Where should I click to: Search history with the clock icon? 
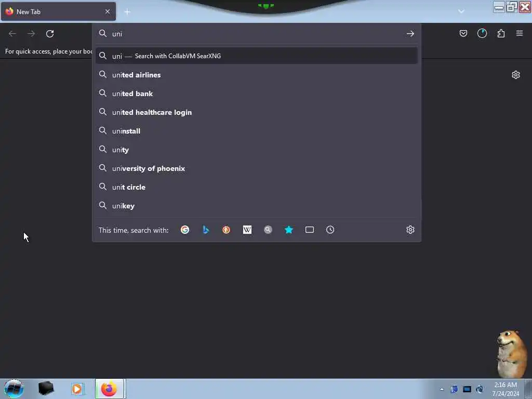pos(330,230)
